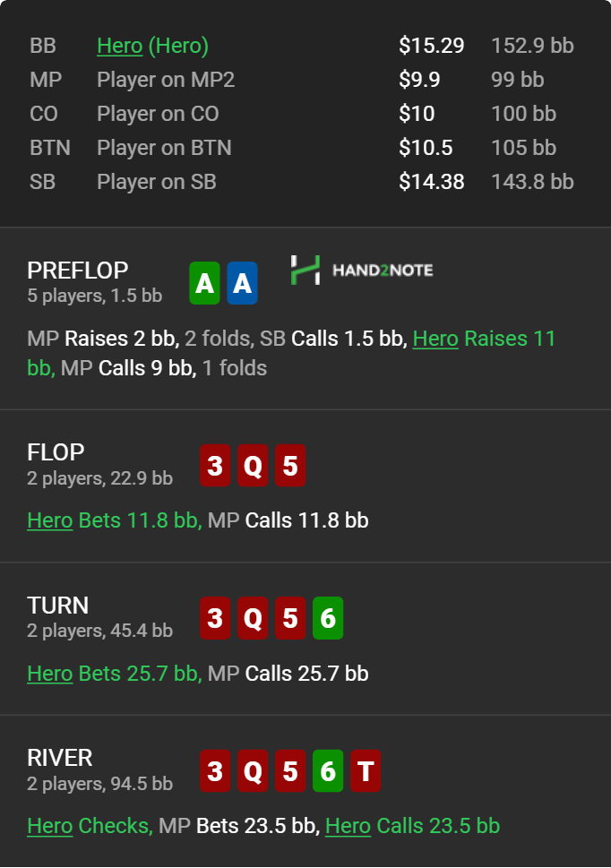611x868 pixels.
Task: Click Hero link in preflop raise action
Action: pyautogui.click(x=435, y=339)
